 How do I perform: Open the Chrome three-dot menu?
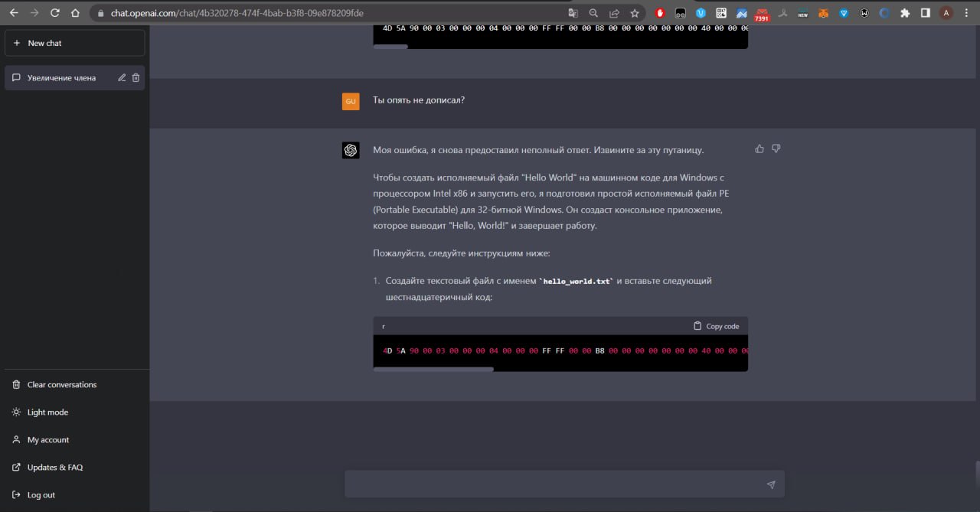click(967, 13)
